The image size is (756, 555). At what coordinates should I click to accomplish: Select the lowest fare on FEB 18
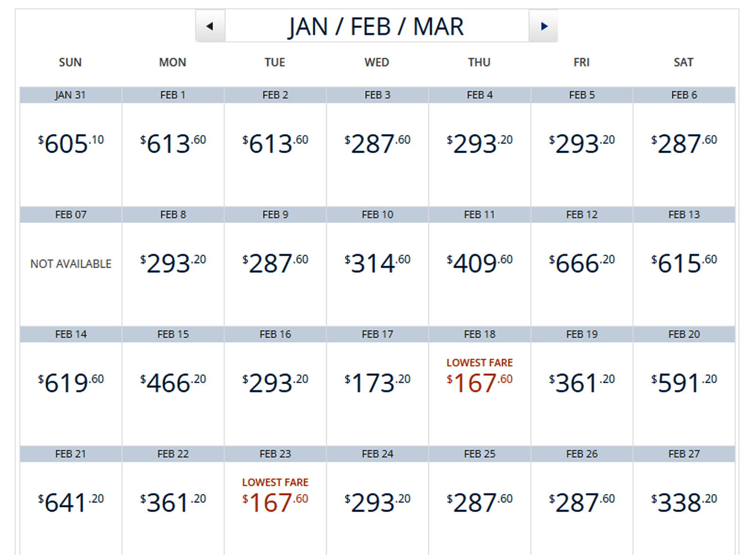(x=479, y=378)
